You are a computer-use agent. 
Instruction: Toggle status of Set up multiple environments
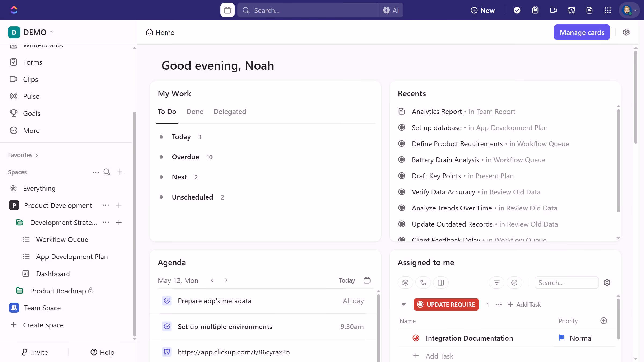coord(167,326)
